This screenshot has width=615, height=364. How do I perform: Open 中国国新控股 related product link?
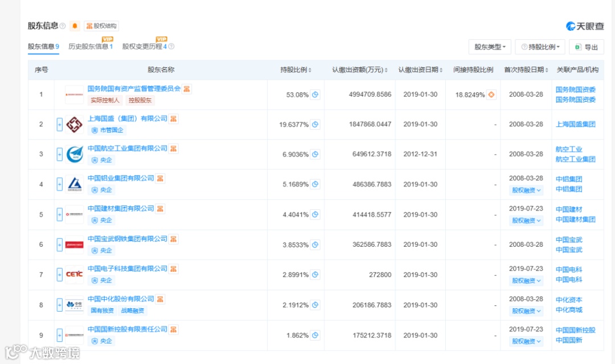pos(575,330)
